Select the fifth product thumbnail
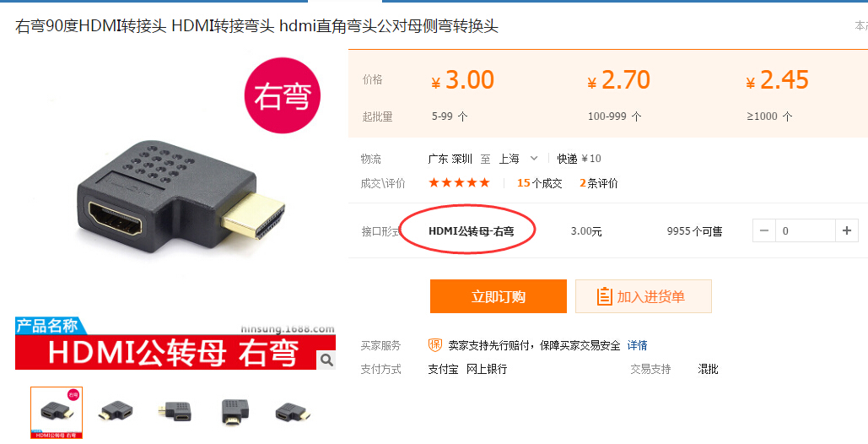The image size is (868, 444). click(x=292, y=413)
